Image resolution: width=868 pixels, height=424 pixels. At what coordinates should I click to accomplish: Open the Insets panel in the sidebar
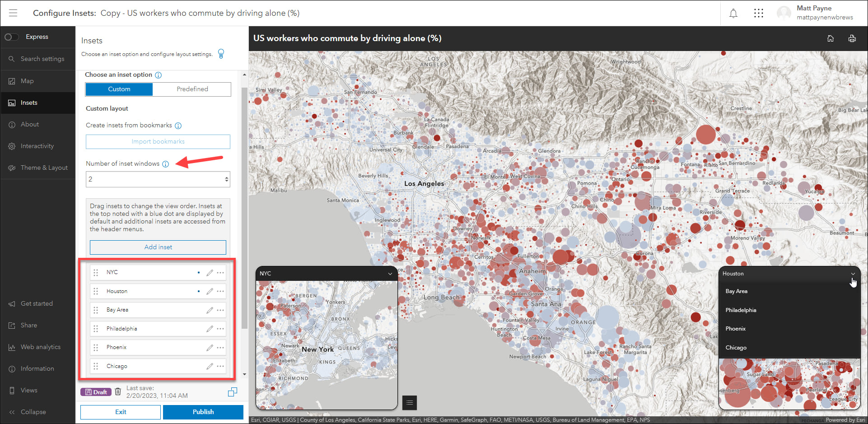(x=29, y=103)
